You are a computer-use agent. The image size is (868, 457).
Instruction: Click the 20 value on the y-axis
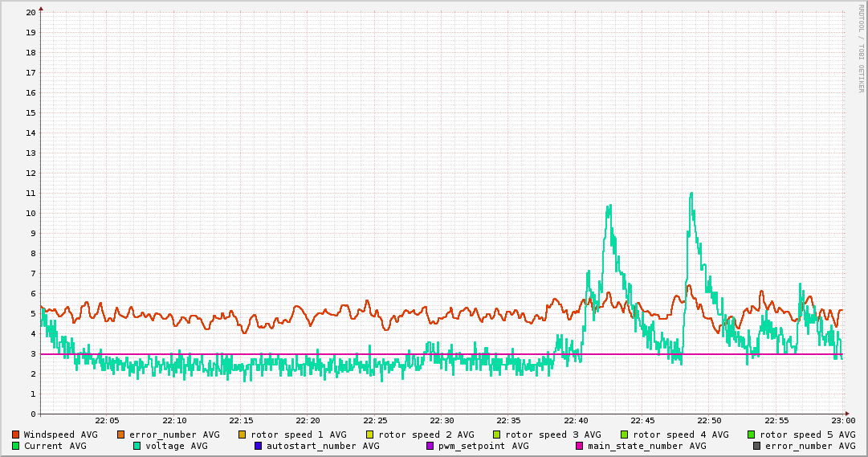31,13
